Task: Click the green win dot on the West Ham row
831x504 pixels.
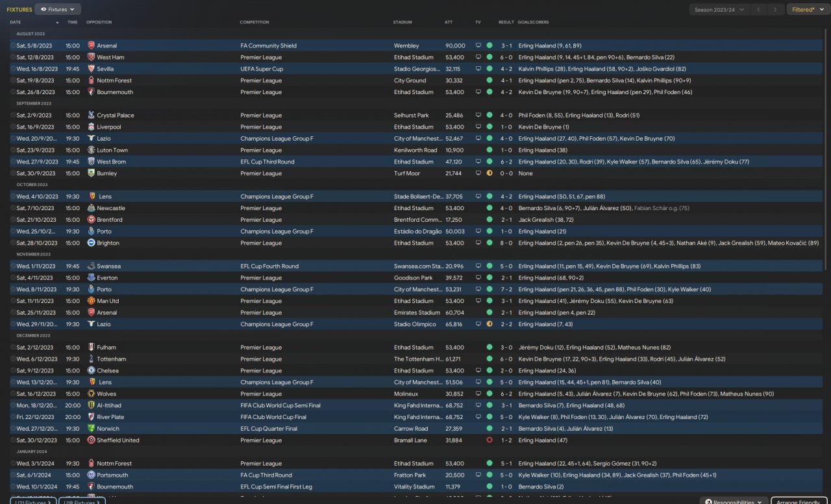Action: pos(490,58)
